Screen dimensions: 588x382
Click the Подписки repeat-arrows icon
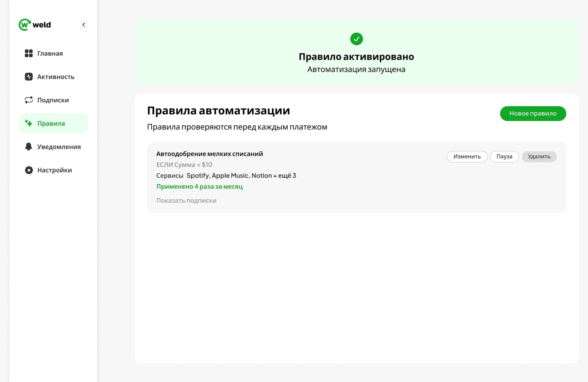(29, 100)
